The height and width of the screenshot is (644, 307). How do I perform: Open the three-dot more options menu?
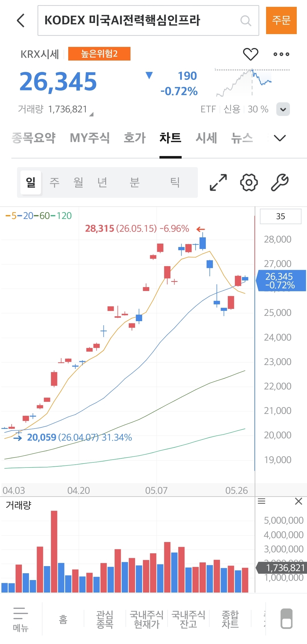coord(281,54)
